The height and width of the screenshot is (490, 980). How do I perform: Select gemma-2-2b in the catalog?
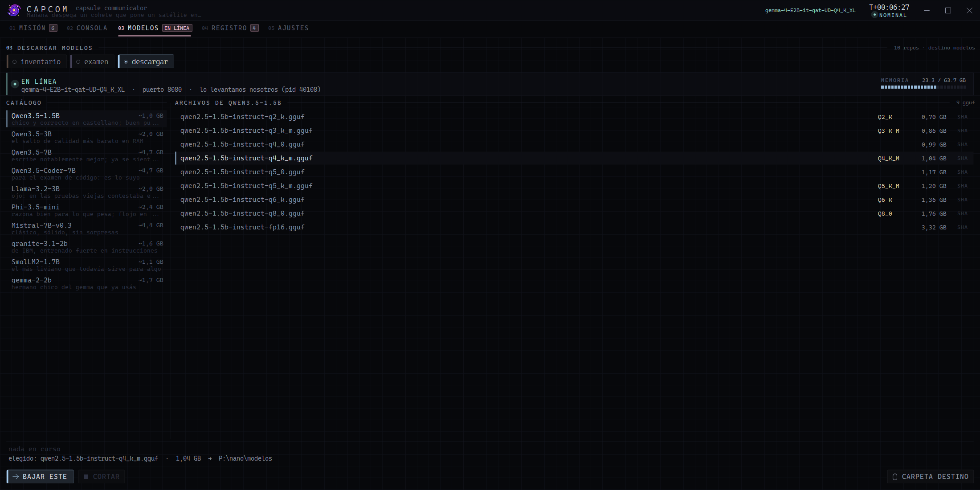point(87,283)
